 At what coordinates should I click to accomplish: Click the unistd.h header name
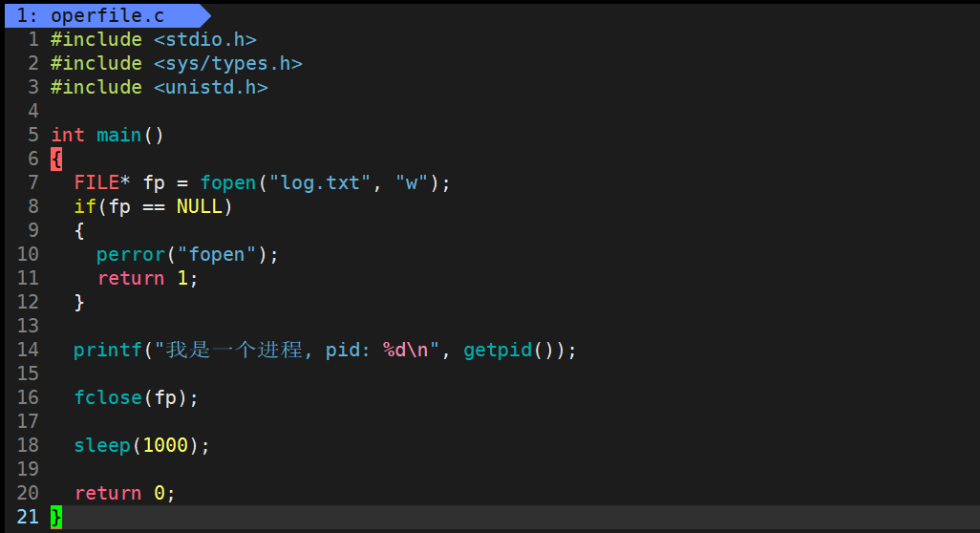click(x=211, y=87)
